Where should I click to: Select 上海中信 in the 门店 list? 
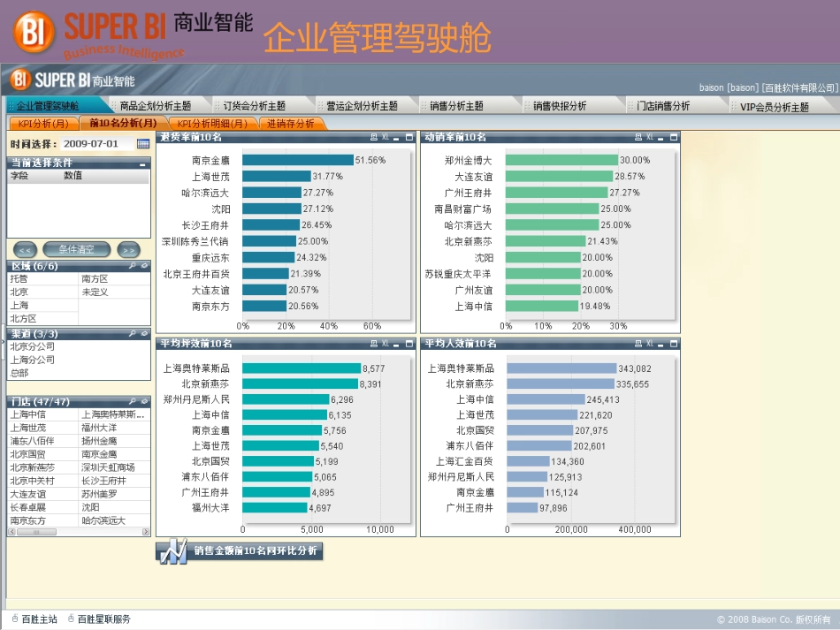[x=42, y=414]
